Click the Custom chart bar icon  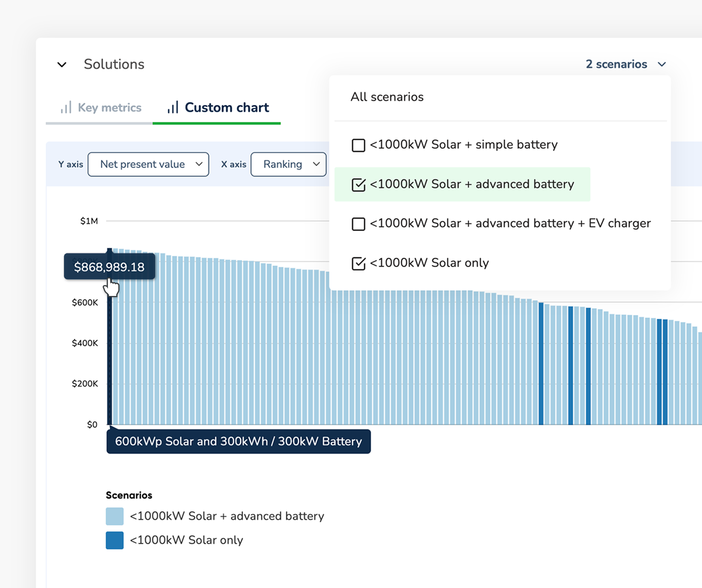(173, 108)
